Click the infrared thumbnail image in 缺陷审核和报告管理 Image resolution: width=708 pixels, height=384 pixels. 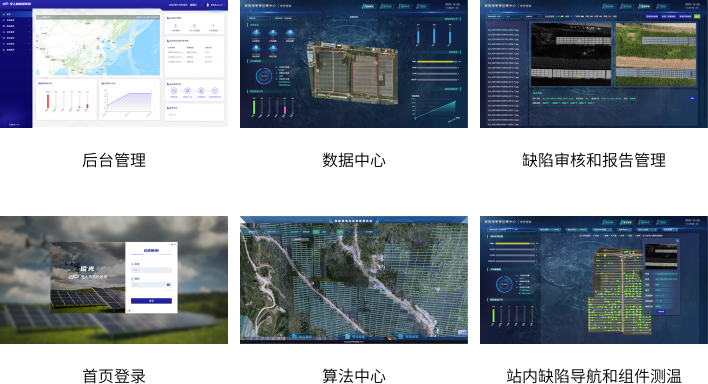click(571, 55)
